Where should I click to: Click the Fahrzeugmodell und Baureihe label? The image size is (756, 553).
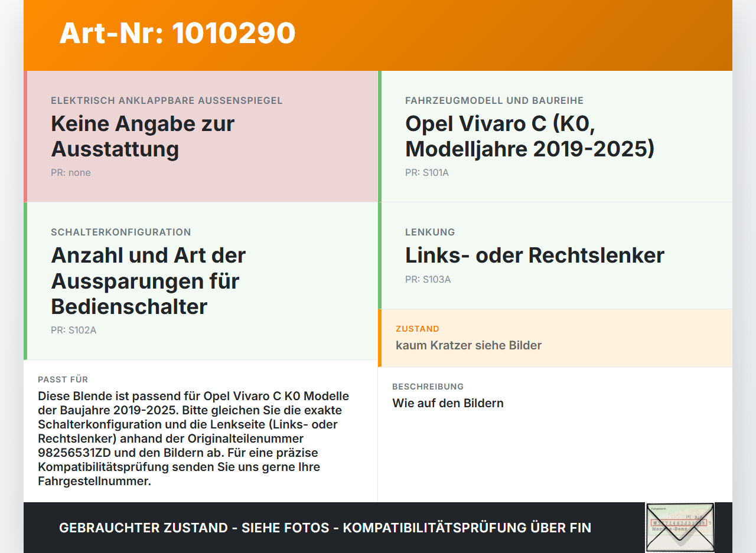[494, 100]
